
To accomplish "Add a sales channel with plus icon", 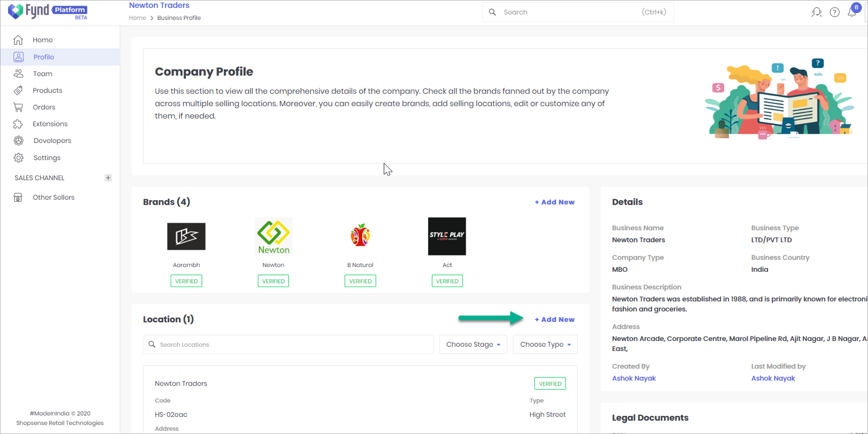I will (x=108, y=178).
